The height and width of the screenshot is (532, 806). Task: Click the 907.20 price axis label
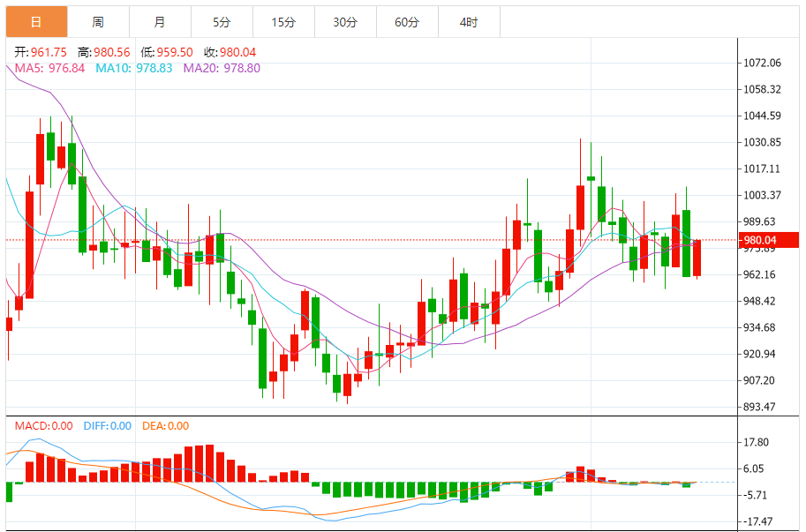[760, 380]
